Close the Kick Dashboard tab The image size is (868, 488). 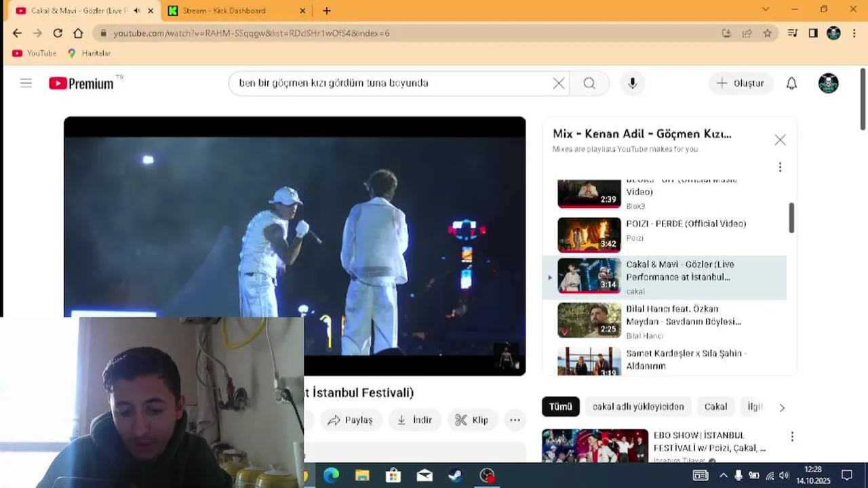tap(303, 11)
